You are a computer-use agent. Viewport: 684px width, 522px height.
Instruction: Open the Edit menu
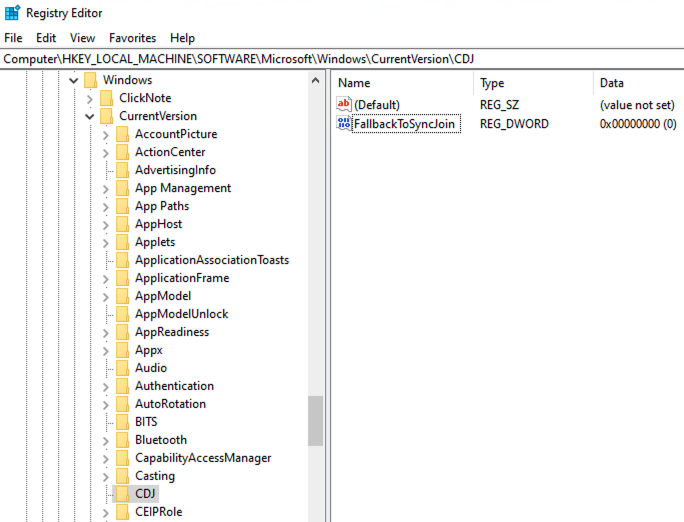coord(46,38)
